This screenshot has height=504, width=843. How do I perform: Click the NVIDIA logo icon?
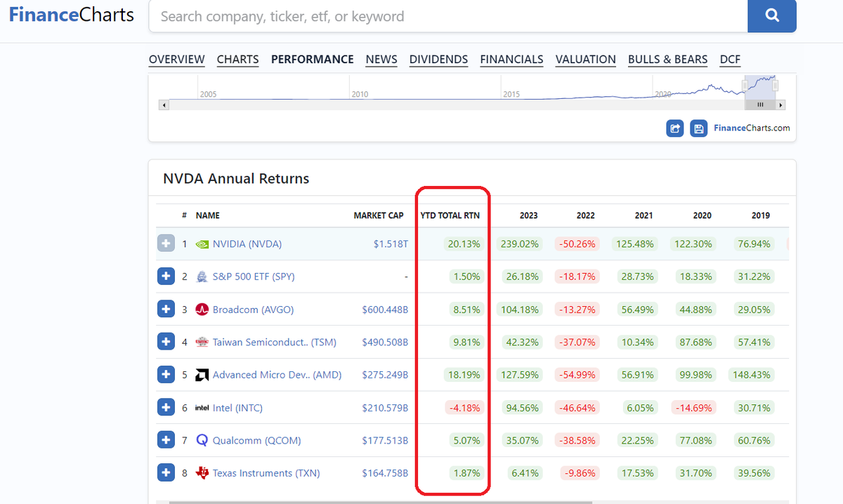point(202,244)
